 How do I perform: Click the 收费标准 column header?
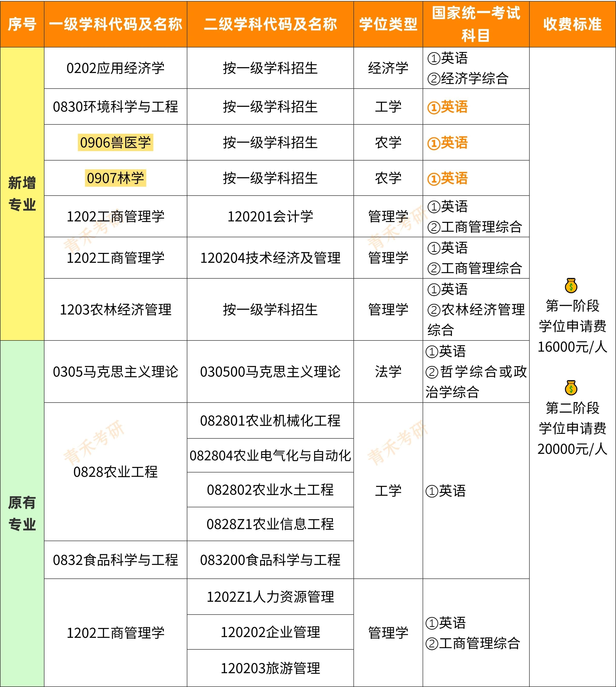(x=572, y=24)
